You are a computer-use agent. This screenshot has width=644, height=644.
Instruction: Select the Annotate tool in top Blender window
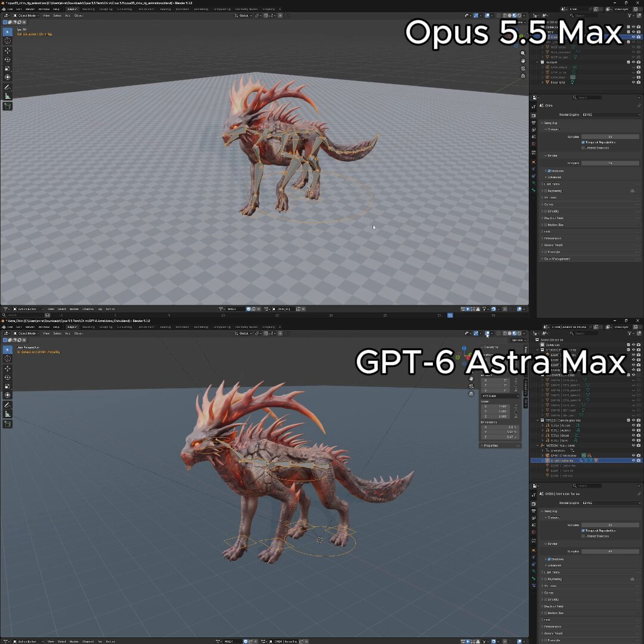point(7,87)
